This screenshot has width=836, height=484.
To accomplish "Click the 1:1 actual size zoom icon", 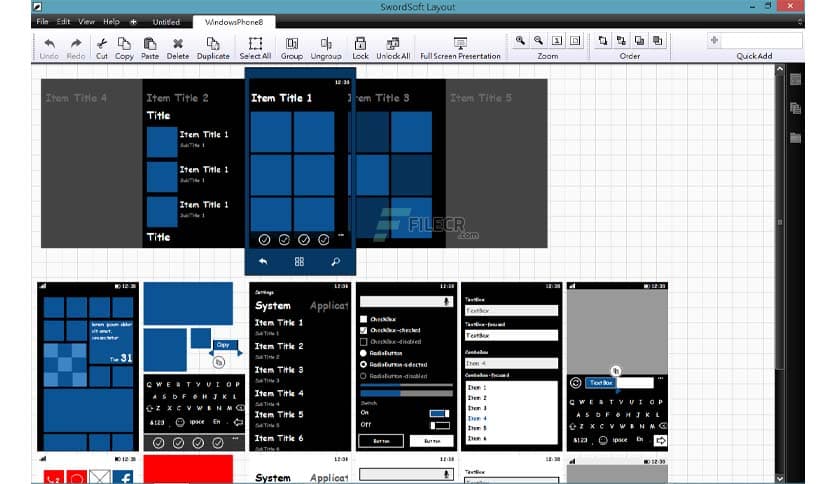I will (x=557, y=41).
